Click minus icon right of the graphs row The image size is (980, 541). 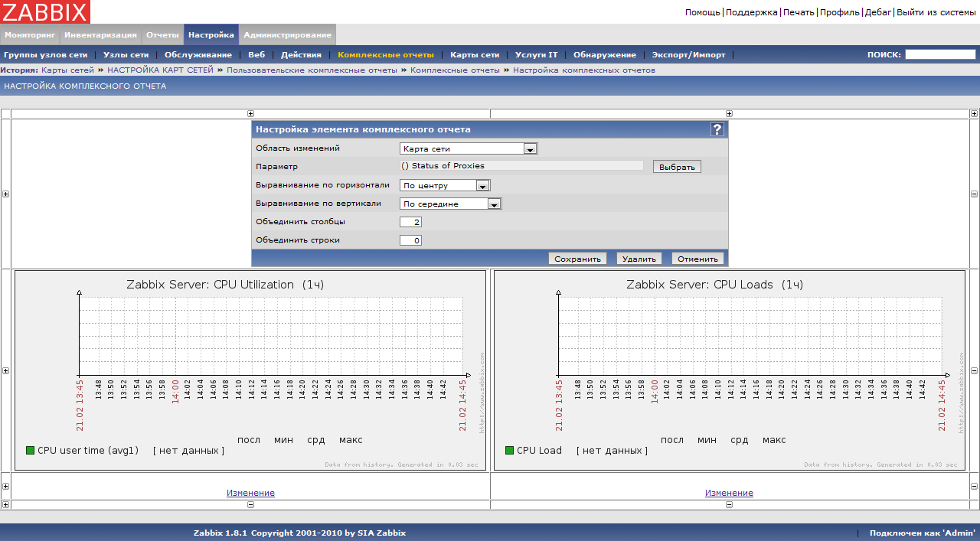(x=974, y=370)
